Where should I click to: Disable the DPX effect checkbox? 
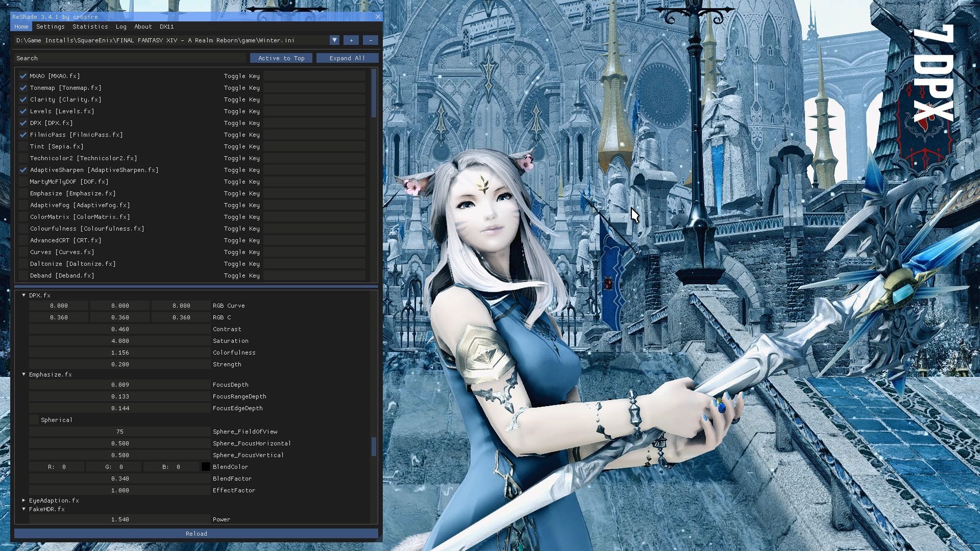[23, 123]
